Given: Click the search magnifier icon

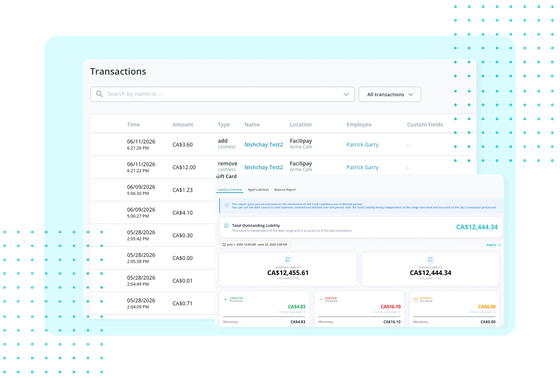Looking at the screenshot, I should 99,94.
